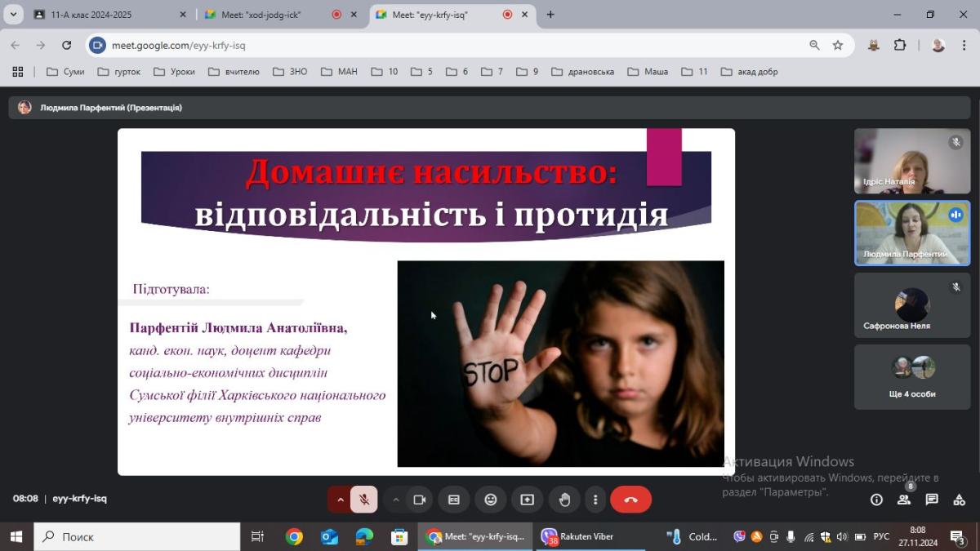Open the activities panel icon
The image size is (980, 551).
point(960,500)
